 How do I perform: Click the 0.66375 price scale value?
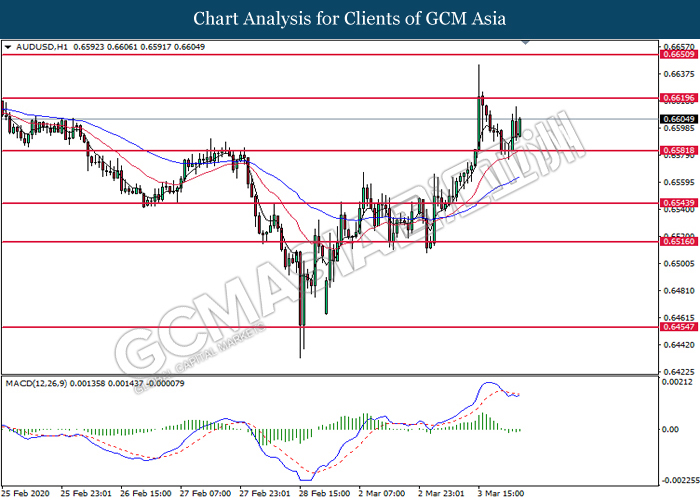tap(679, 74)
